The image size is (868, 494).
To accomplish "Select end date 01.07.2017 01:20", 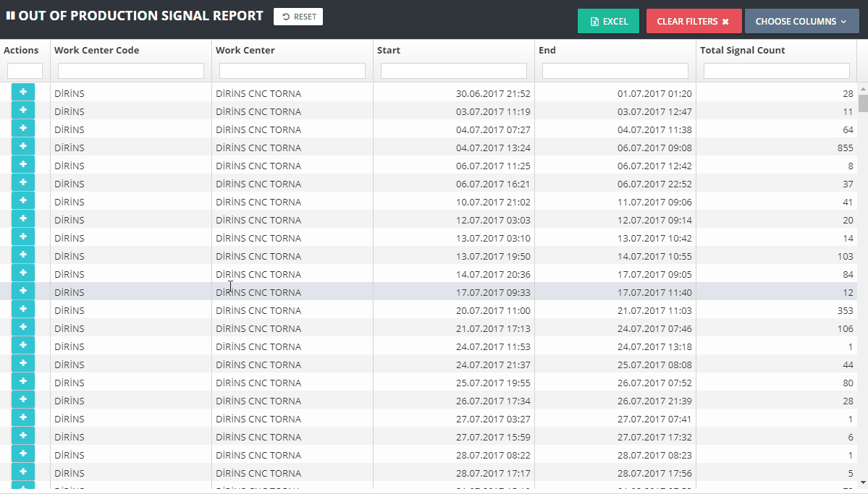I will coord(654,93).
